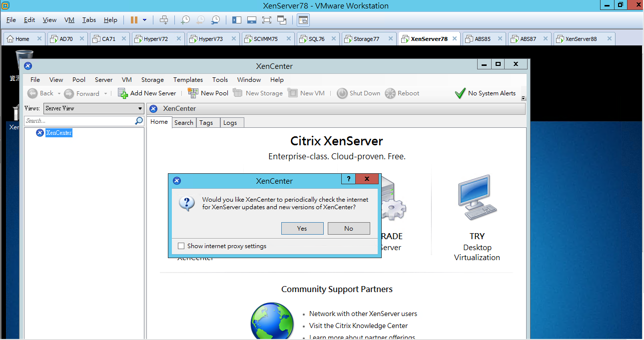The image size is (644, 340).
Task: Click No in the update check dialog
Action: coord(349,228)
